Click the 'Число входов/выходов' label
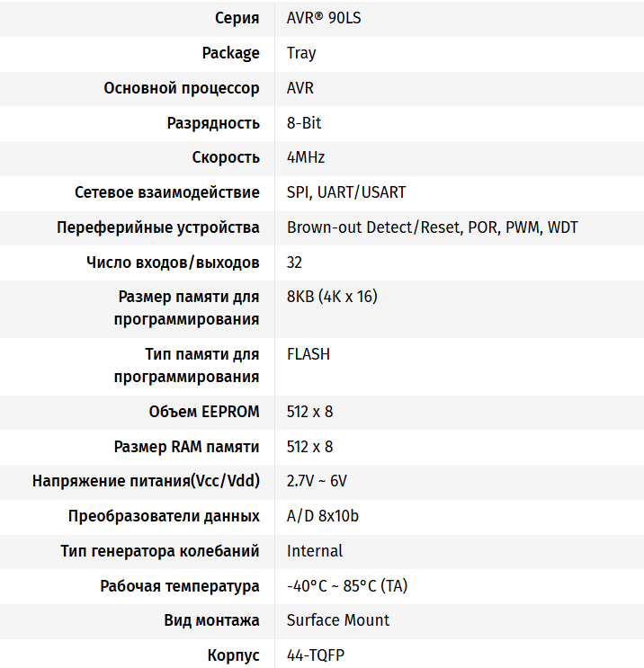 [173, 263]
